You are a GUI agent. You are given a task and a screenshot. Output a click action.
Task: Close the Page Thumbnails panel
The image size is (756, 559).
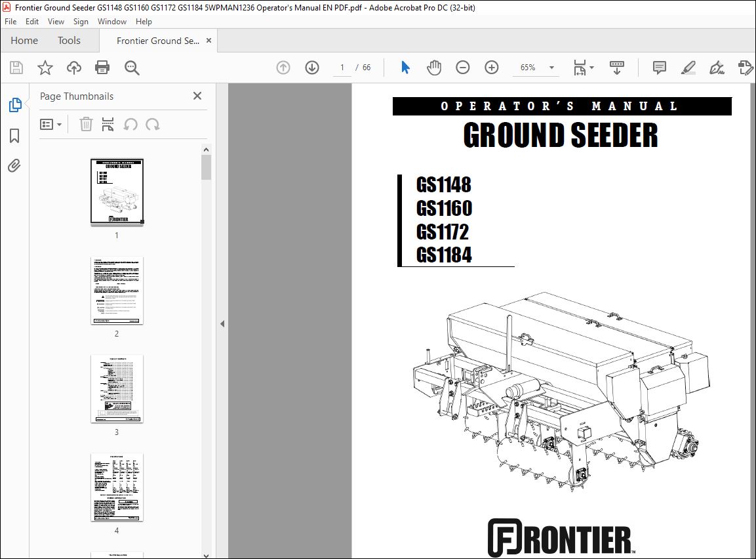(x=197, y=96)
